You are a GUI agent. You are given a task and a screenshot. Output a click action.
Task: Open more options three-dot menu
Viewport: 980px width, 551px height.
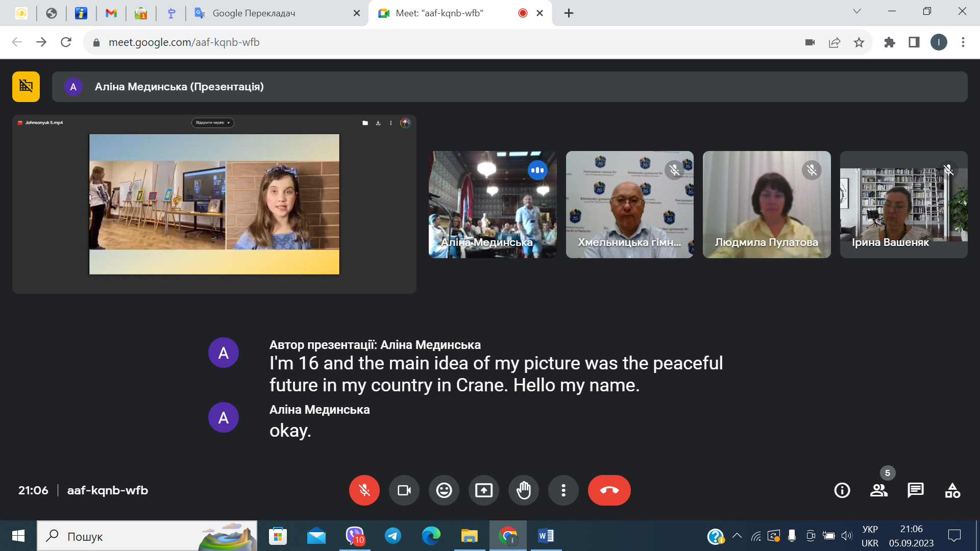(563, 490)
